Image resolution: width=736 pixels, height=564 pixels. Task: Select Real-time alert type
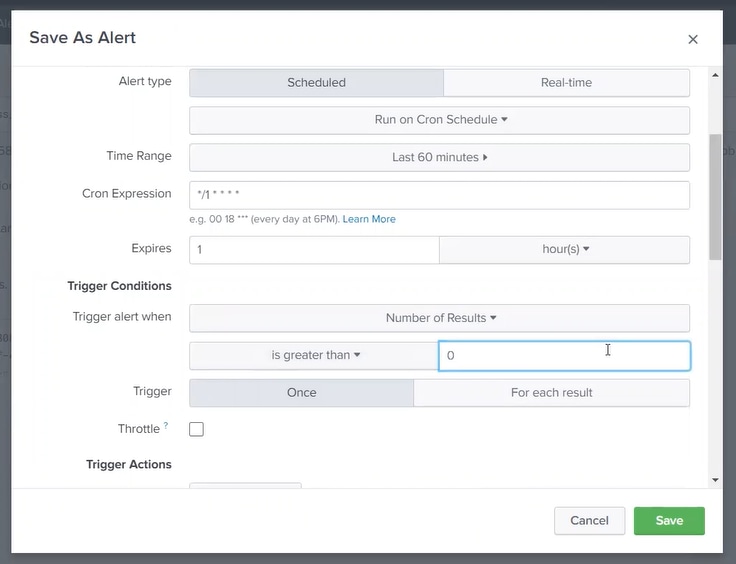click(x=566, y=83)
